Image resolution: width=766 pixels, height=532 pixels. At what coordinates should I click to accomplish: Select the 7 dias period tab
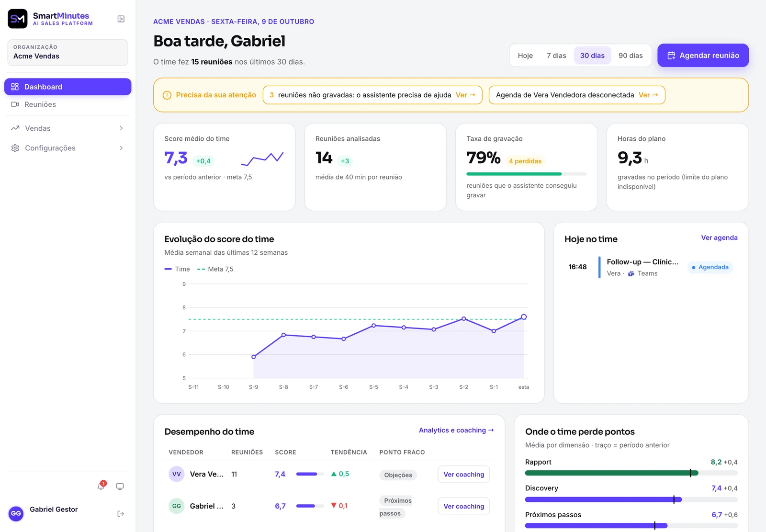(556, 56)
